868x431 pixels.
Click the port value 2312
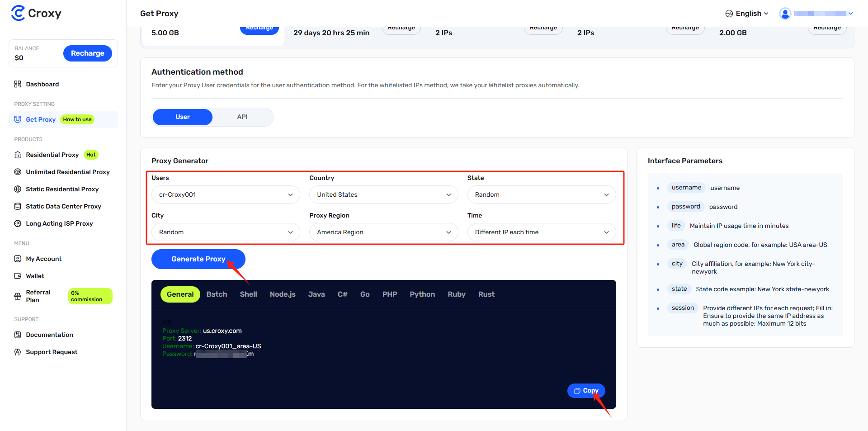click(185, 338)
